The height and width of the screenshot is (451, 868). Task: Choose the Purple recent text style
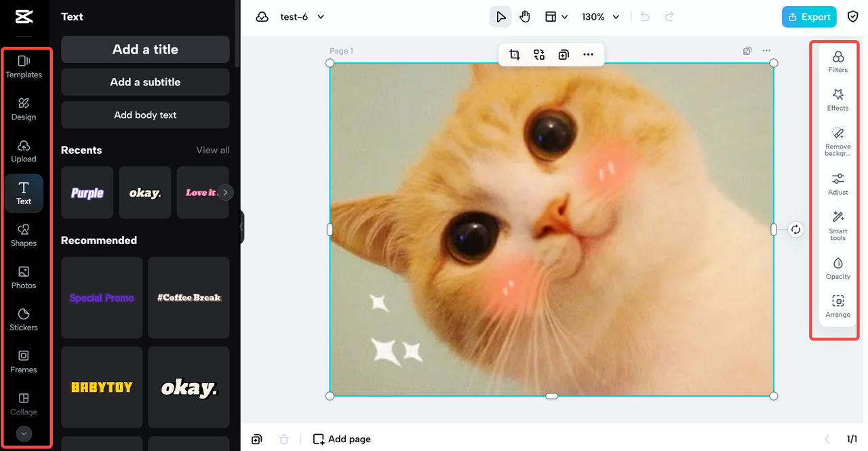[x=87, y=193]
